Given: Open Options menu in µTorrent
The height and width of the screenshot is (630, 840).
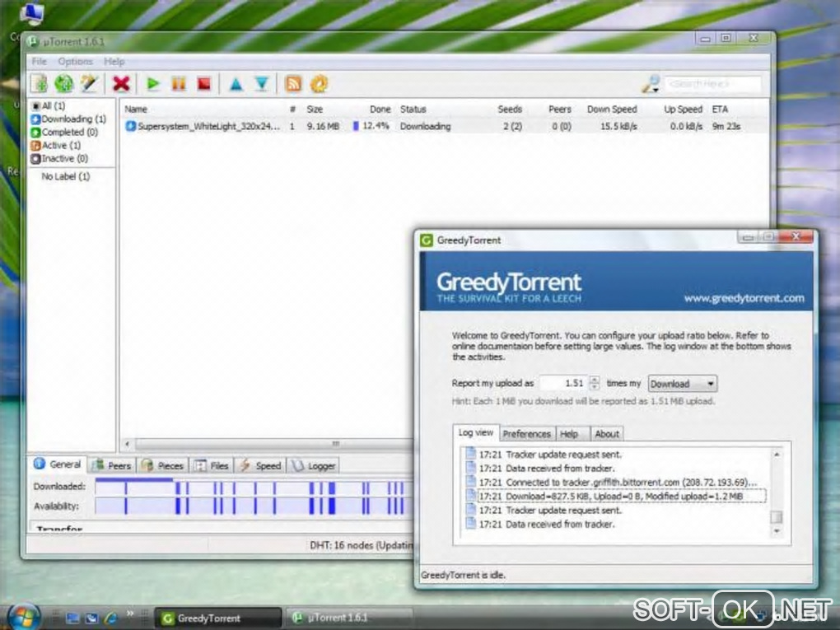Looking at the screenshot, I should pyautogui.click(x=75, y=61).
